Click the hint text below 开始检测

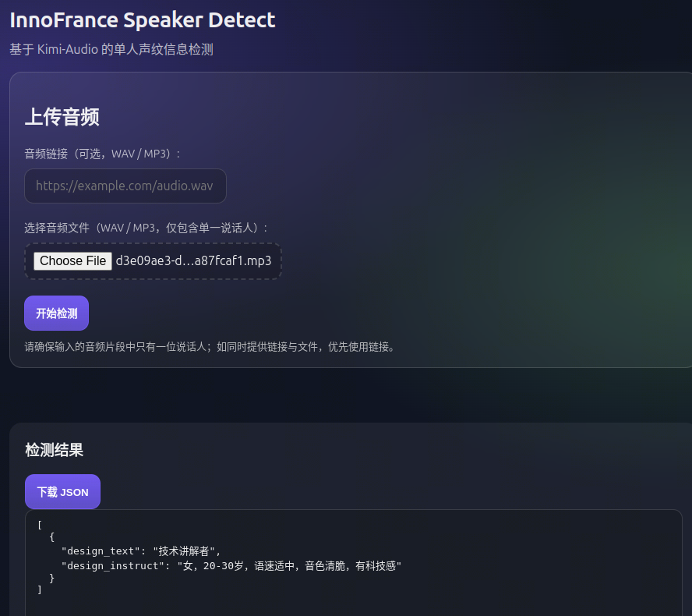(210, 346)
